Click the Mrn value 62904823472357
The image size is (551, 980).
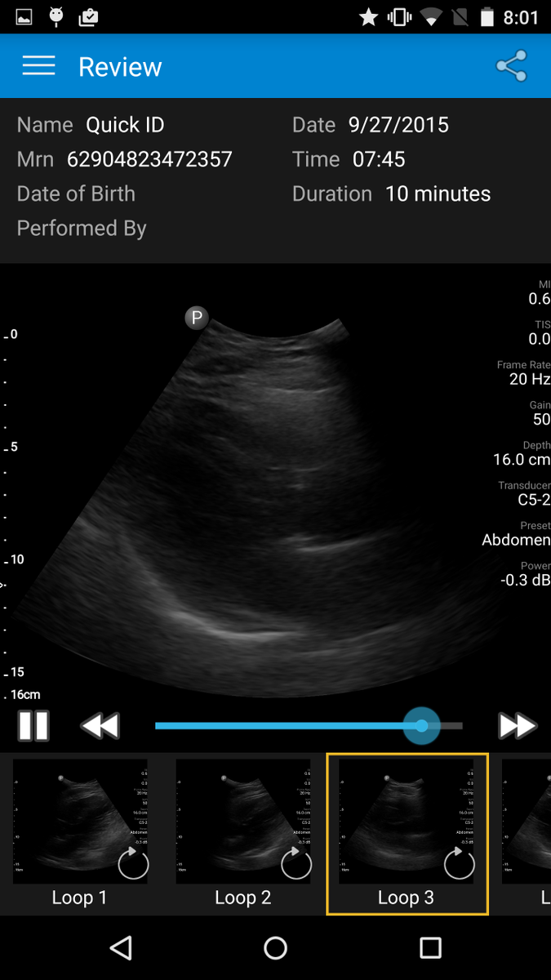[x=149, y=159]
